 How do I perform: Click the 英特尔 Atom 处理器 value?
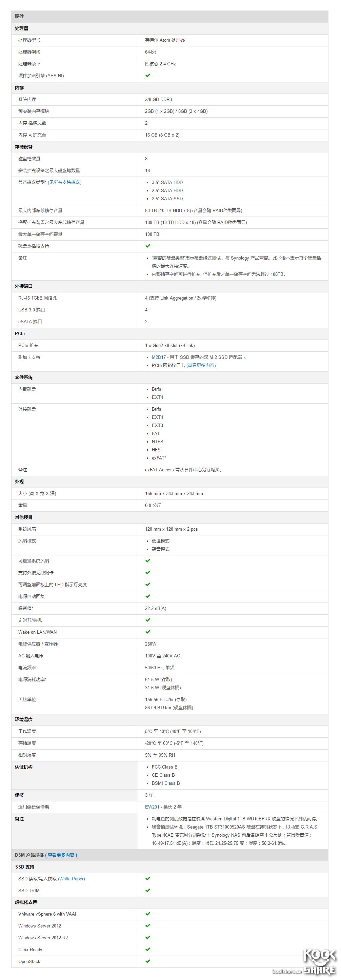[x=165, y=40]
